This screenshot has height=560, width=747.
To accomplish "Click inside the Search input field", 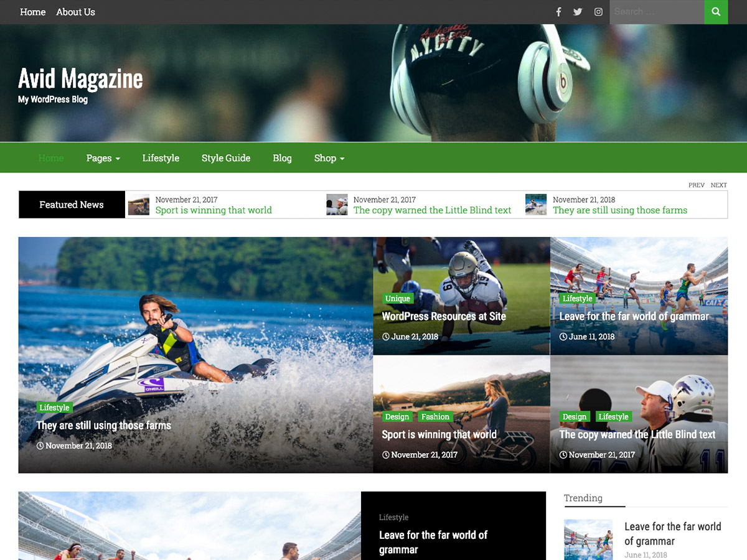I will click(654, 12).
